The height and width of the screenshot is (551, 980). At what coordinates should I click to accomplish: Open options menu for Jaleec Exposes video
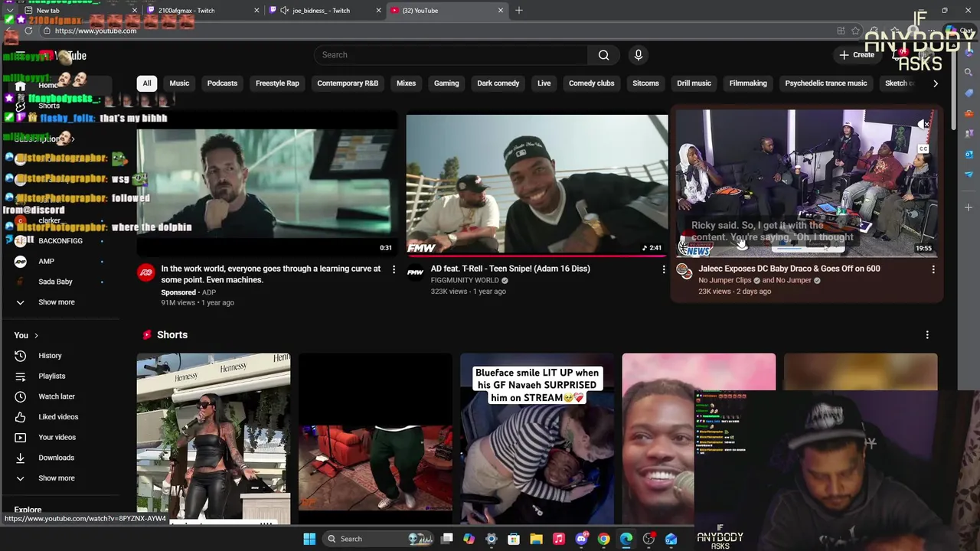[933, 269]
